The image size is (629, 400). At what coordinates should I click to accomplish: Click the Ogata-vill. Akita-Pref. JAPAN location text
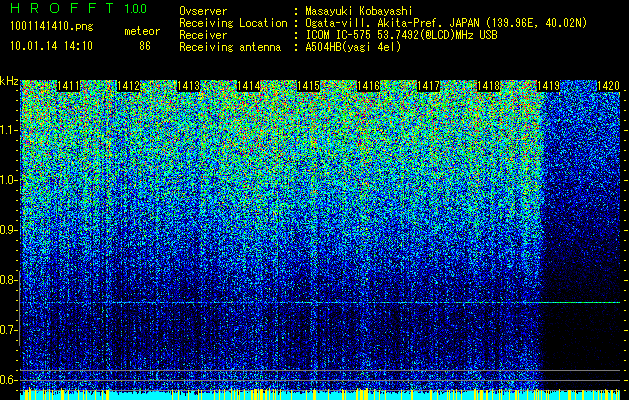tap(445, 23)
